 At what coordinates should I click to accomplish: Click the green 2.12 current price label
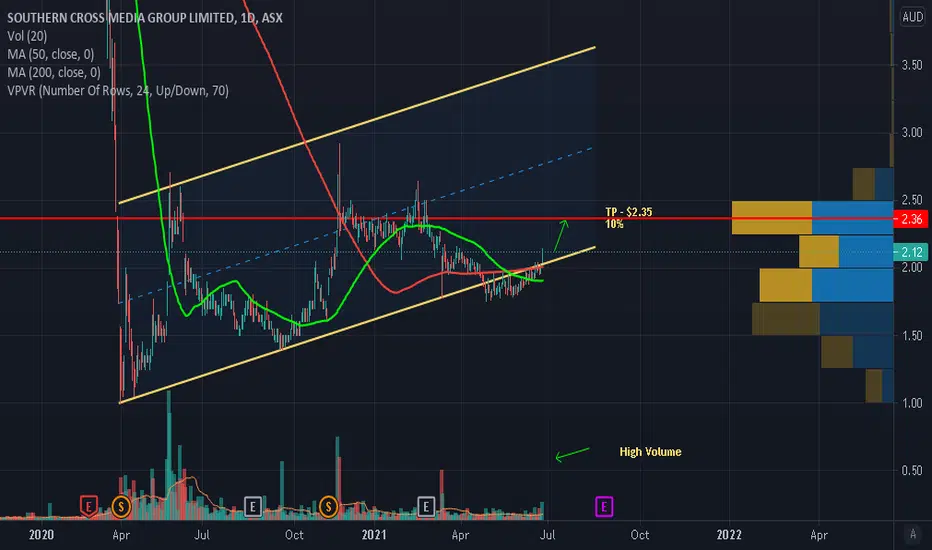click(911, 252)
